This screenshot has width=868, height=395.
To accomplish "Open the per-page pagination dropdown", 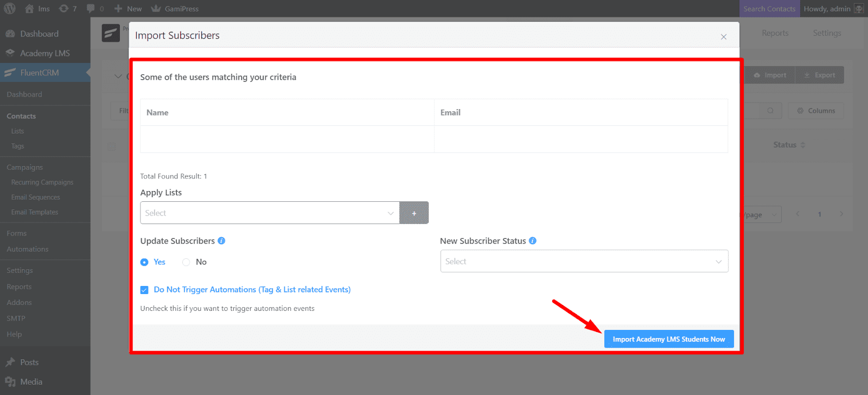I will tap(762, 215).
